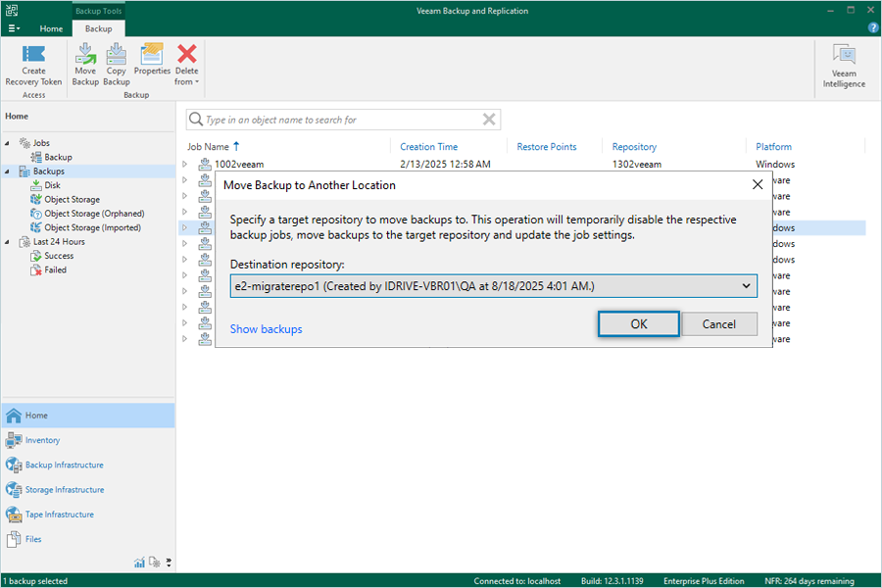882x588 pixels.
Task: Click Build: 12.3.1.1139 status text
Action: (612, 581)
